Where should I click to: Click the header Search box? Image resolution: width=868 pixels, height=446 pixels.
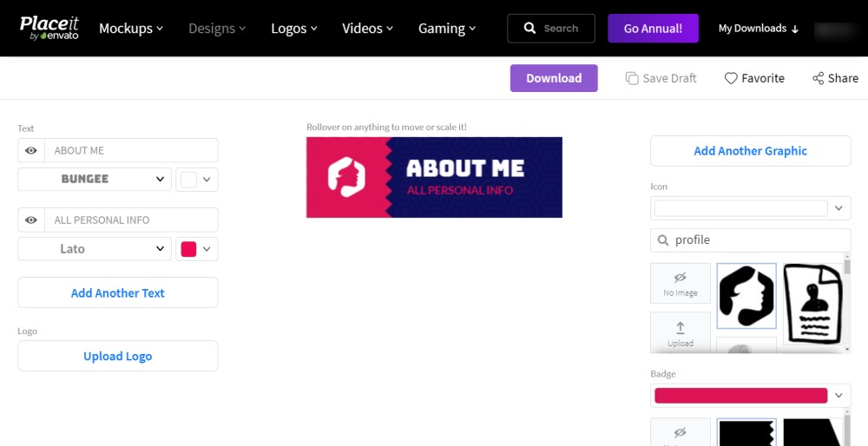pos(551,29)
